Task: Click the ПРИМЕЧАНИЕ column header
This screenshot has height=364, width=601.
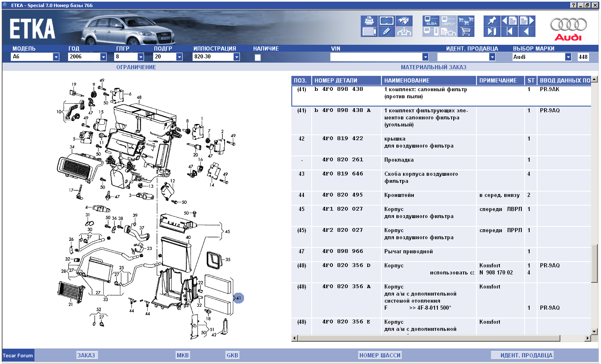Action: [x=500, y=80]
